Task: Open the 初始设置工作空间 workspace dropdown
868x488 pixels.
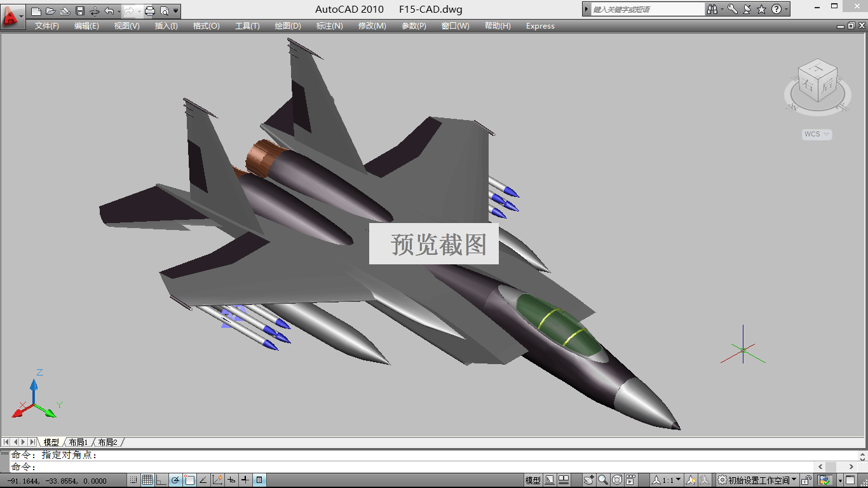Action: [x=756, y=480]
